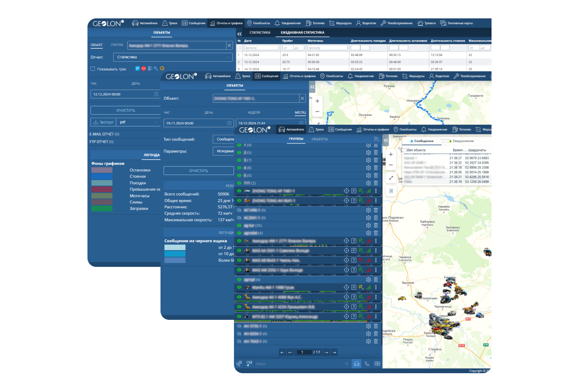The width and height of the screenshot is (579, 392).
Task: Toggle eye visibility of (8) group
Action: (239, 168)
